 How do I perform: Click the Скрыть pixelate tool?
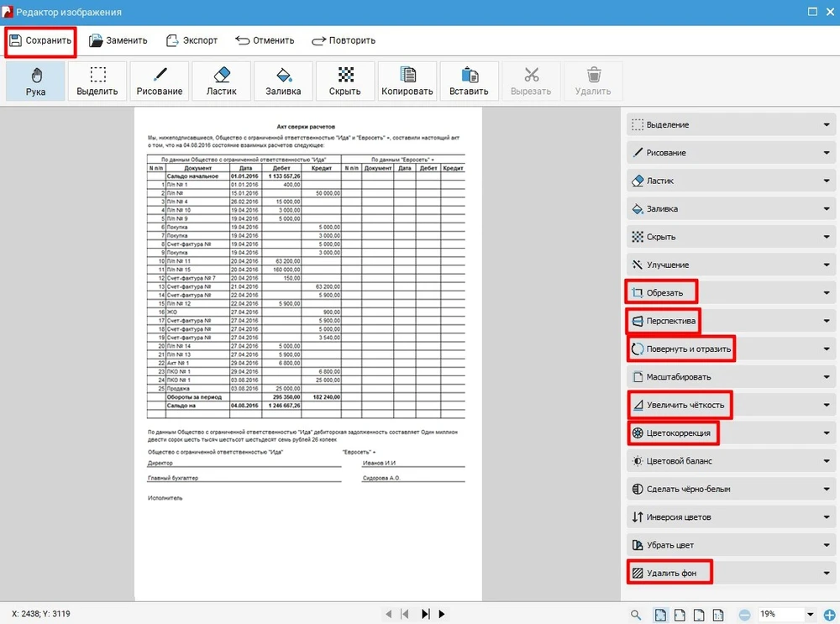pos(345,81)
